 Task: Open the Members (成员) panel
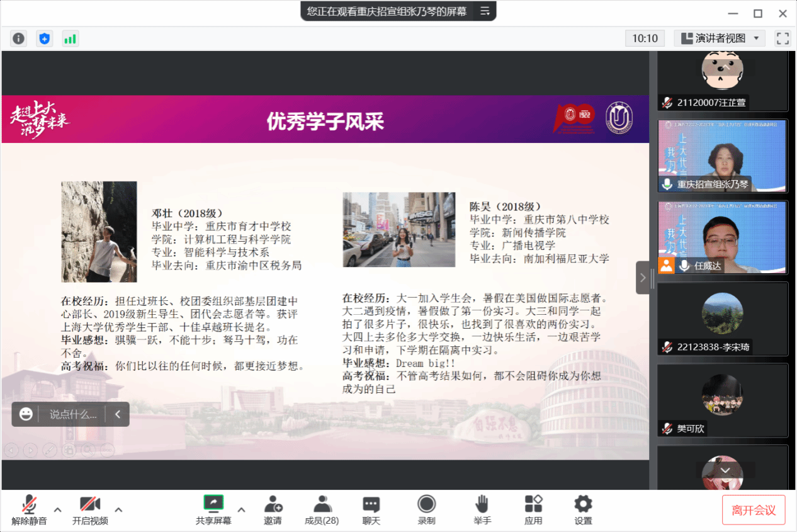[322, 509]
